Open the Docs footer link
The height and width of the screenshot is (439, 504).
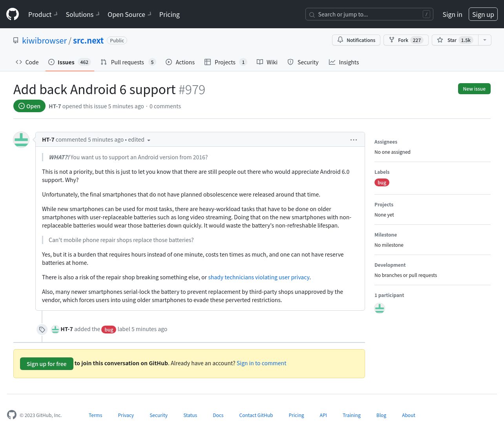tap(218, 415)
